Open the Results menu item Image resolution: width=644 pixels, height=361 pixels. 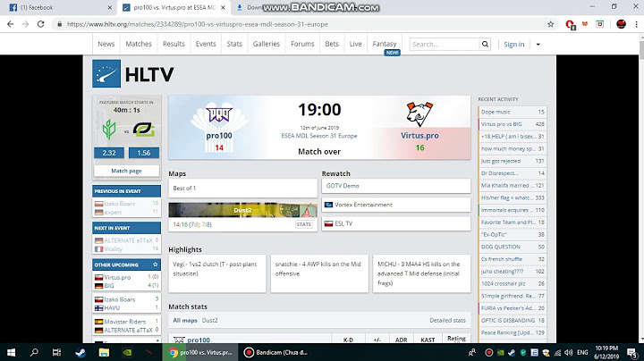click(174, 44)
